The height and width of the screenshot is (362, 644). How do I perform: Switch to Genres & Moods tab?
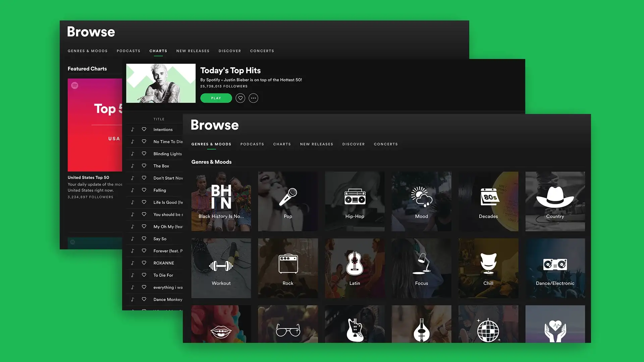point(211,144)
